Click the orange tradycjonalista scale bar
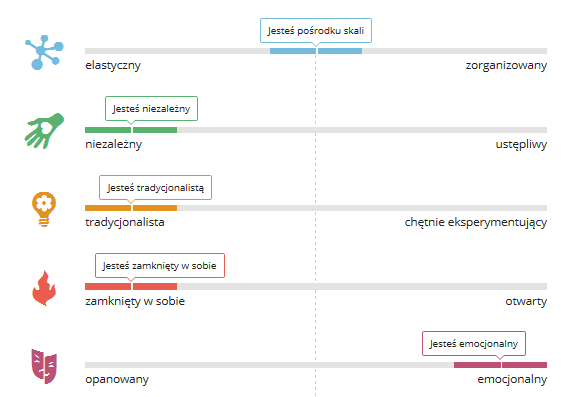 (131, 208)
